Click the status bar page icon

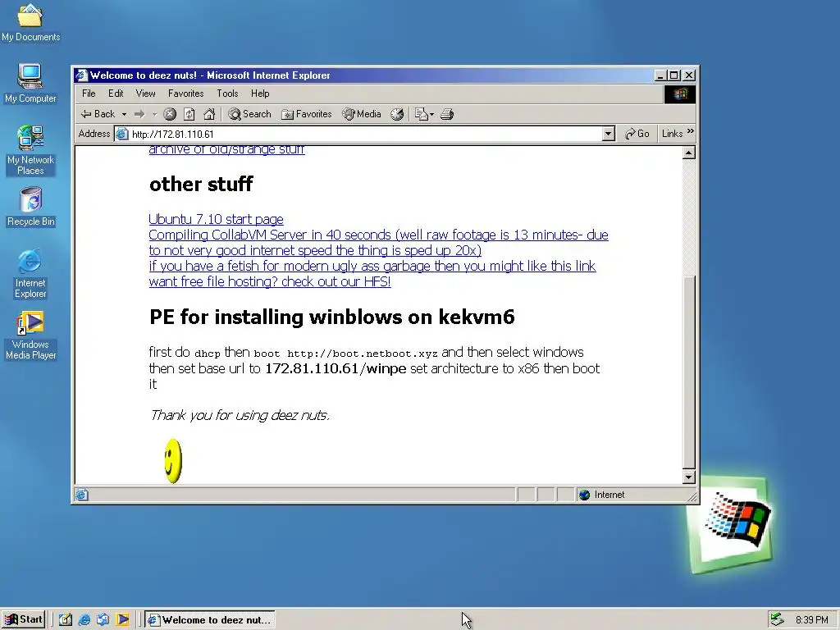(81, 495)
